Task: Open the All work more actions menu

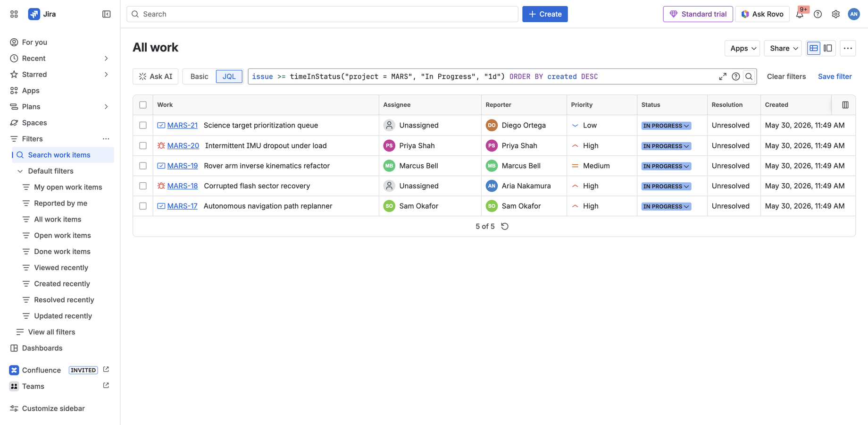Action: pyautogui.click(x=848, y=48)
